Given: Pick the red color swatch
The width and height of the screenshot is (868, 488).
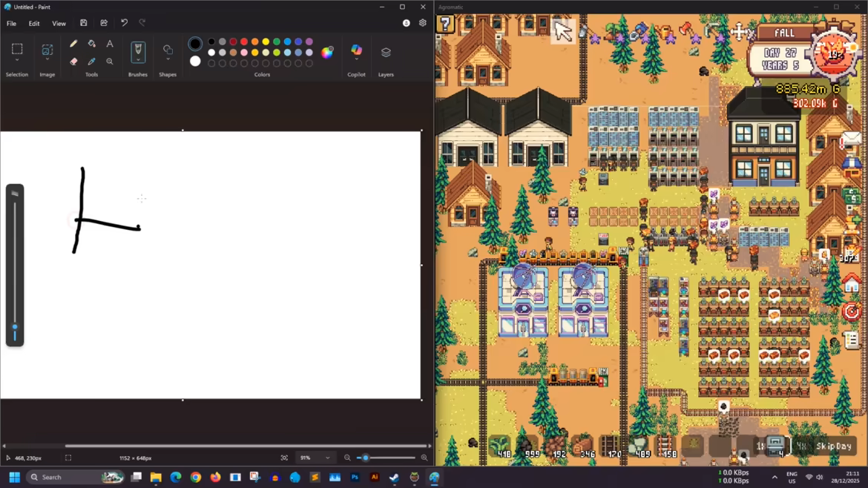Looking at the screenshot, I should tap(244, 42).
